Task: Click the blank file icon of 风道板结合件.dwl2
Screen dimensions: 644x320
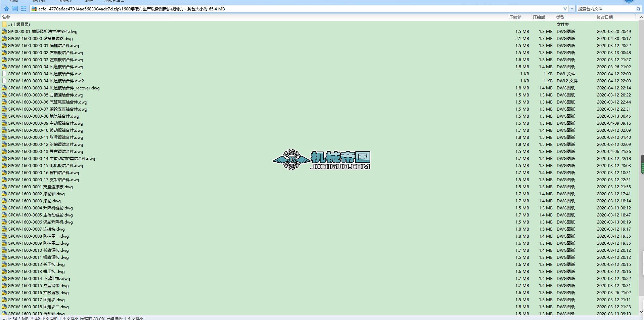Action: click(4, 81)
